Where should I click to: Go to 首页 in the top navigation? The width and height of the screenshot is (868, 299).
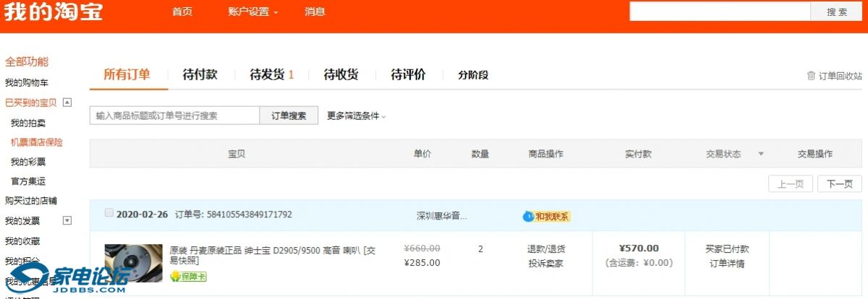(182, 12)
